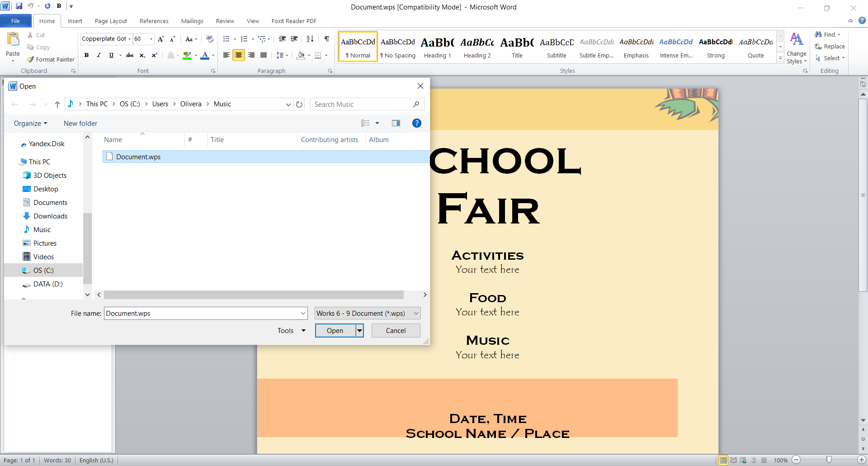Image resolution: width=868 pixels, height=466 pixels.
Task: Click the preview pane icon in dialog
Action: point(396,123)
